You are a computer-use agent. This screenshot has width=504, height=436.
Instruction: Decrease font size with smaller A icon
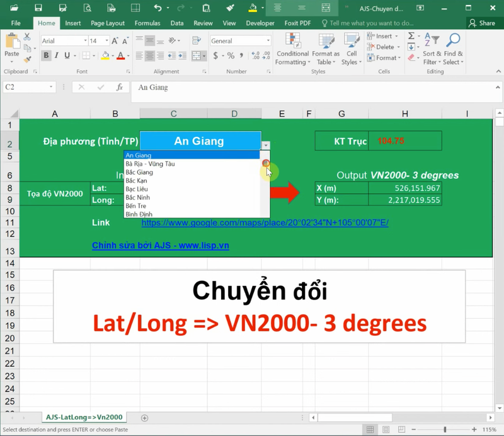pyautogui.click(x=125, y=41)
